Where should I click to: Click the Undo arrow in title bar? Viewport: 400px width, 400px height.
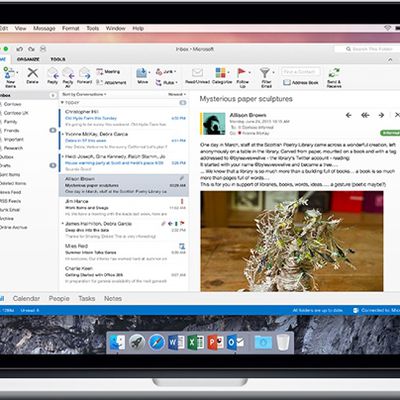click(20, 49)
